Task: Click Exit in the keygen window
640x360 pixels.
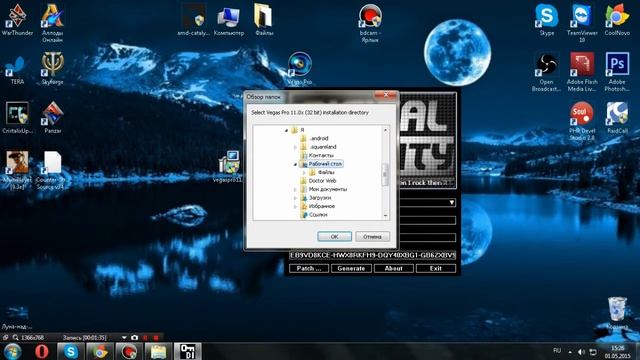Action: point(436,268)
